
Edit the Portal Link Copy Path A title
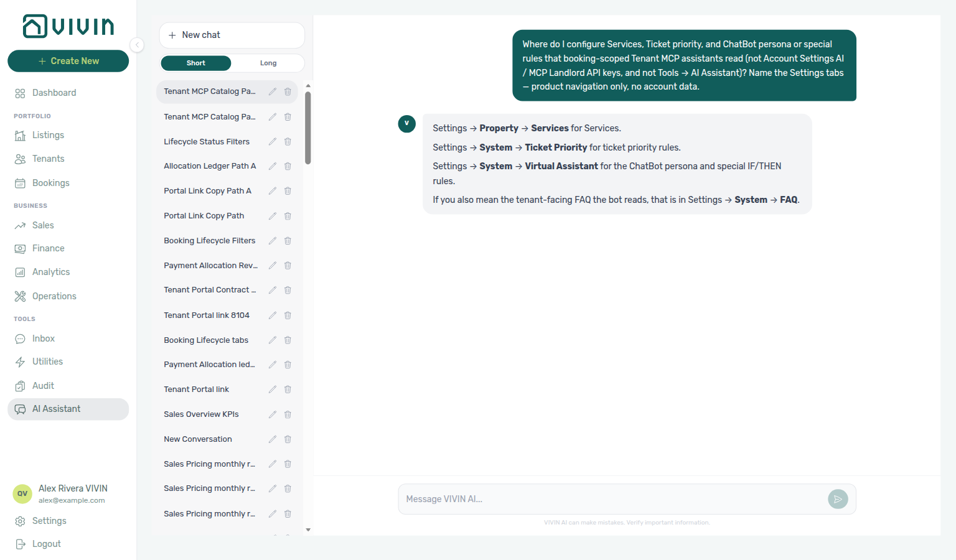(x=272, y=191)
